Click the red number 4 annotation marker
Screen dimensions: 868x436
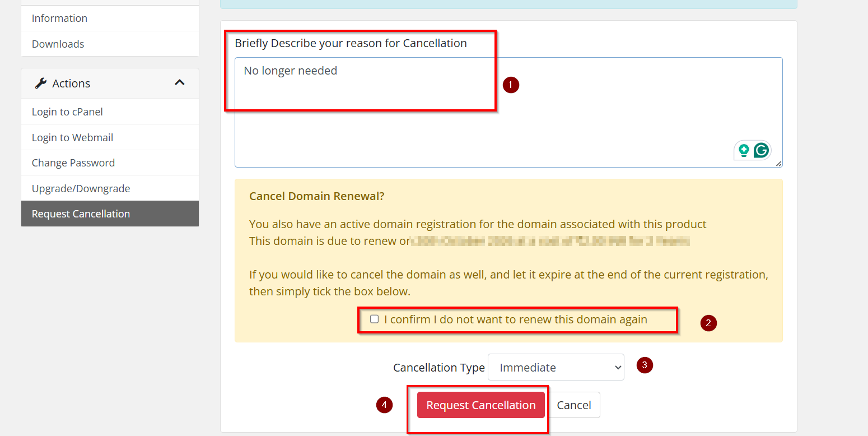coord(384,405)
